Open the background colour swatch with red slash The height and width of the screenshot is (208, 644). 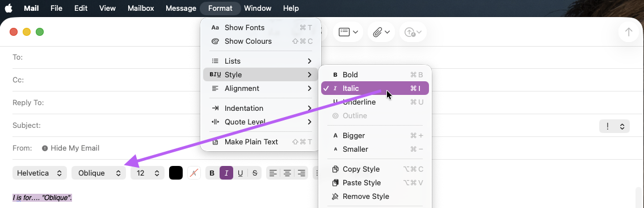pyautogui.click(x=194, y=173)
